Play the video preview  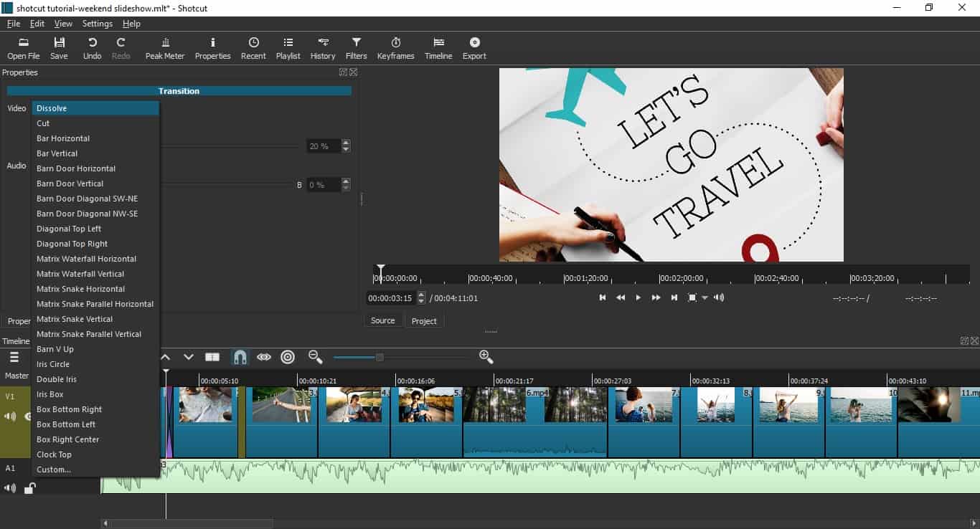638,297
